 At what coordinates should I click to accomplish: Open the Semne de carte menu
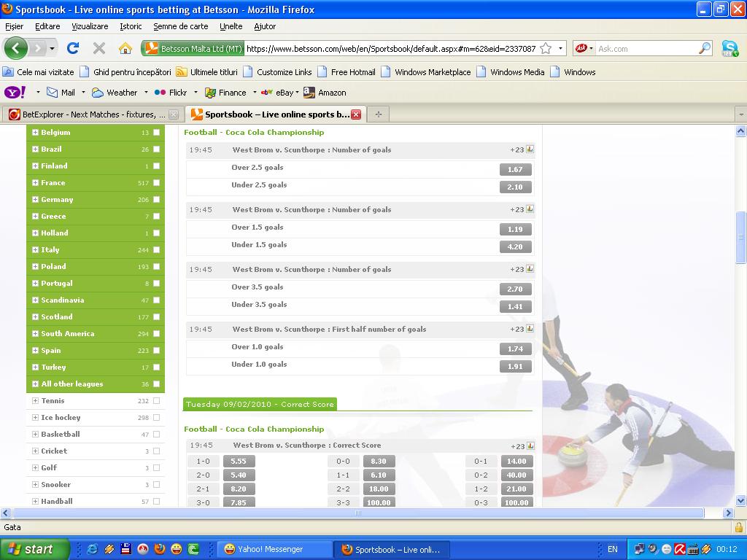pos(181,26)
